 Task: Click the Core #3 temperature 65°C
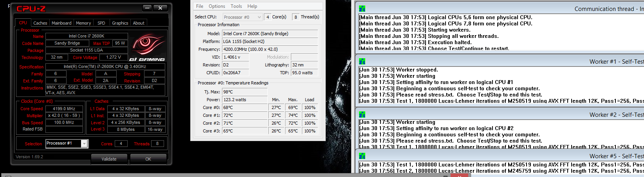[245, 131]
